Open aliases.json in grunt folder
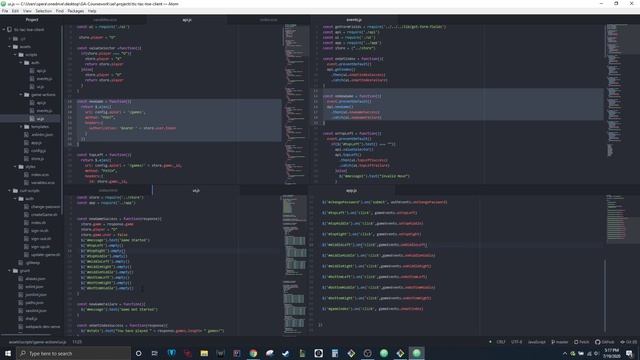Screen dimensions: 640x360 point(35,279)
